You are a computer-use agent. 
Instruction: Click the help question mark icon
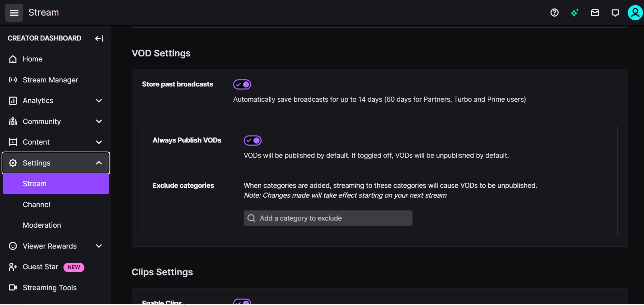pyautogui.click(x=555, y=12)
